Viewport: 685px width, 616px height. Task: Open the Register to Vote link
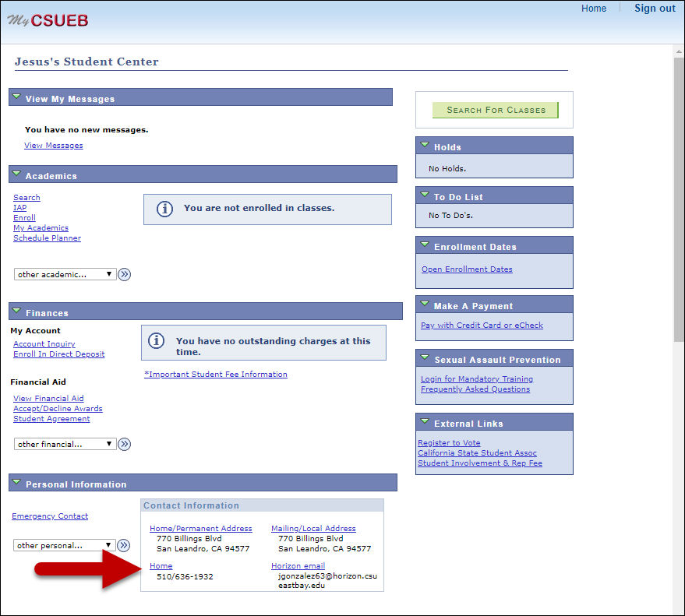pyautogui.click(x=449, y=442)
